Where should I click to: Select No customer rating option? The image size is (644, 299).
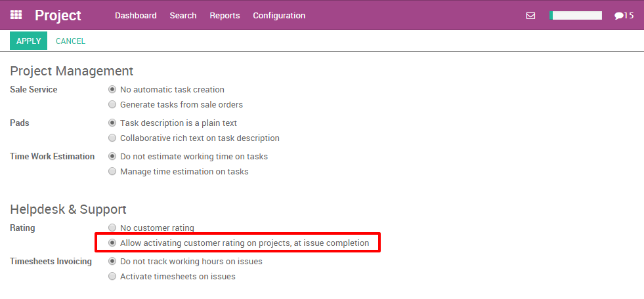[x=112, y=228]
